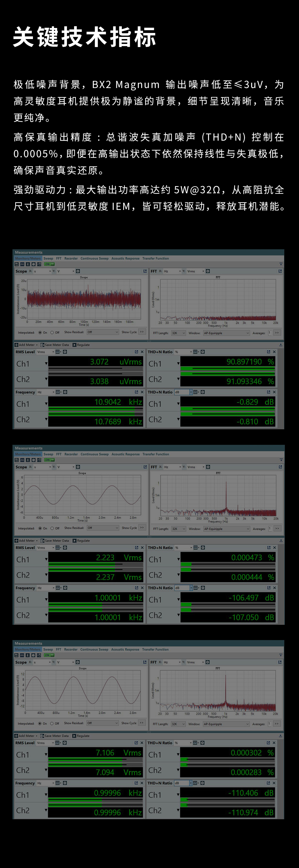Open Add Meter dropdown in 3.072 uVrms window
The image size is (299, 868).
[x=26, y=345]
